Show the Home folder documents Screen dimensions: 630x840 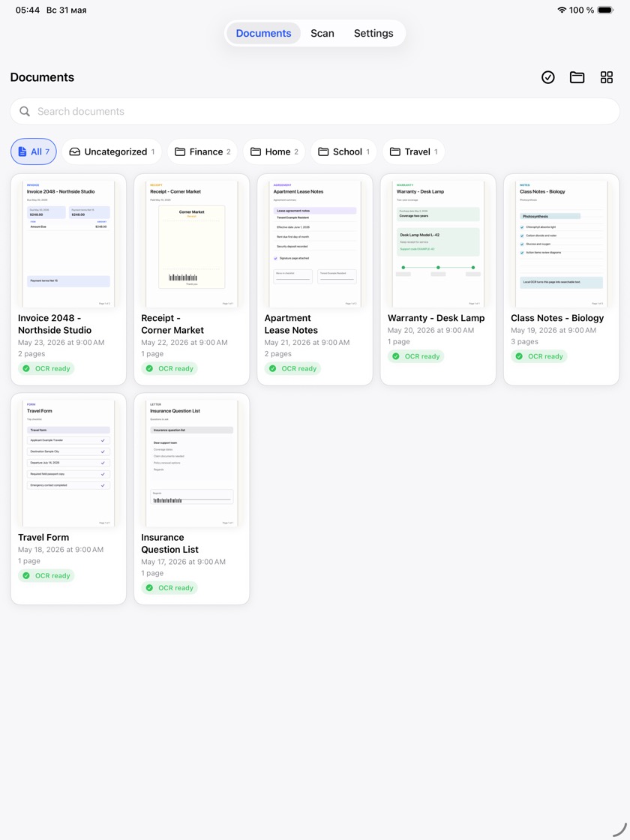[x=274, y=151]
